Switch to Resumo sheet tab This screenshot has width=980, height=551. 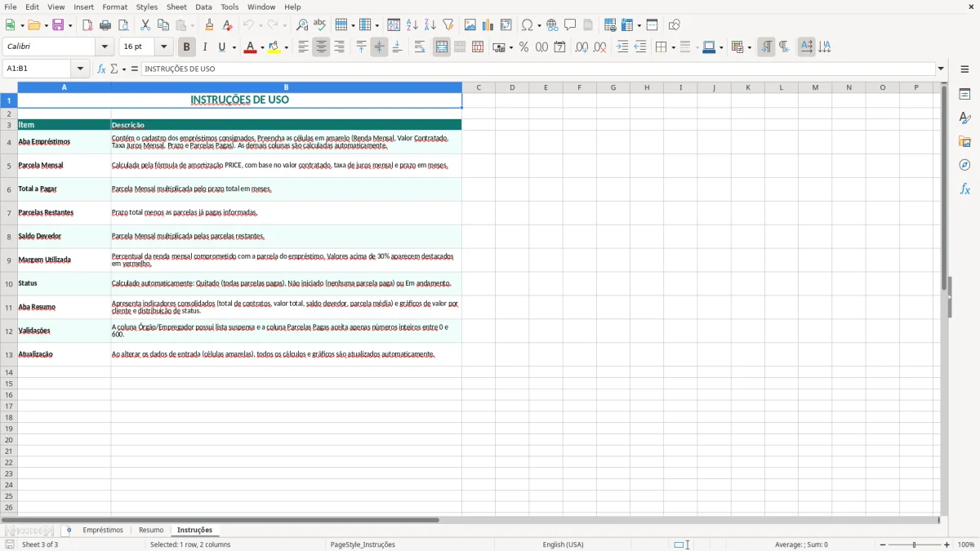coord(151,531)
